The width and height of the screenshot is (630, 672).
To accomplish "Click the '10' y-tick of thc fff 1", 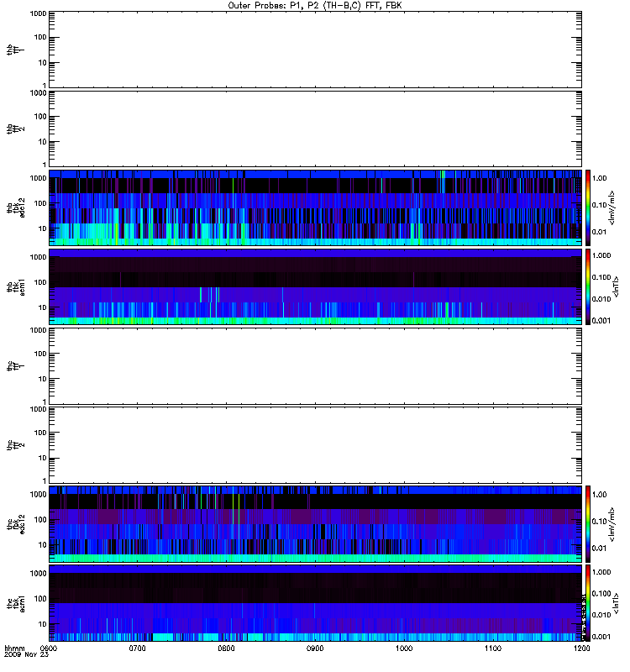I will (43, 379).
